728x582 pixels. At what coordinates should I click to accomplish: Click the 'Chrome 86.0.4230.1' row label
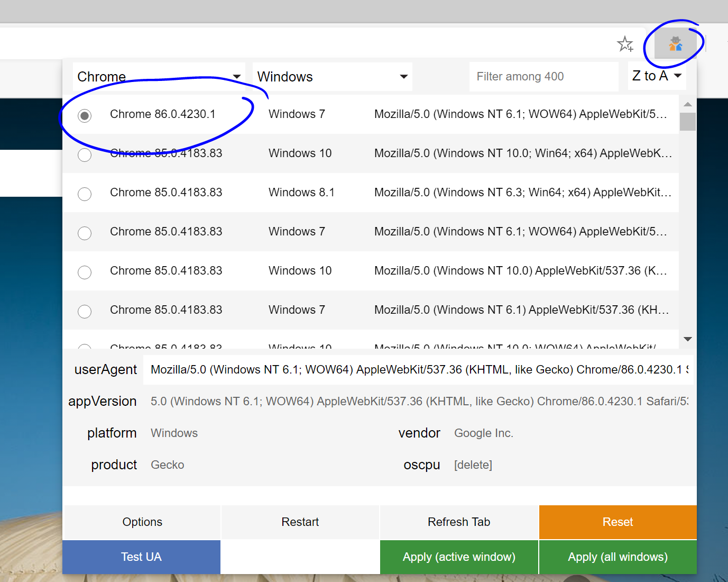pyautogui.click(x=163, y=114)
